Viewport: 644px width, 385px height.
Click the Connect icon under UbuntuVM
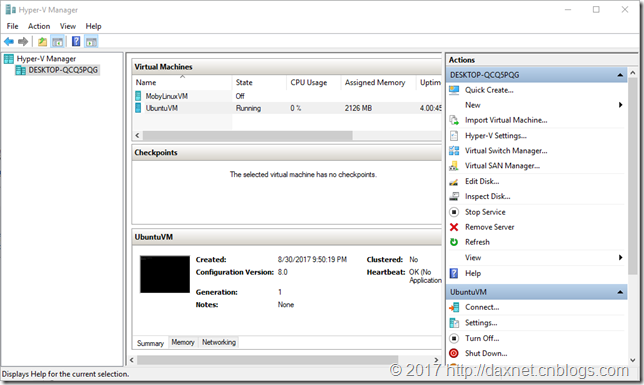click(454, 307)
